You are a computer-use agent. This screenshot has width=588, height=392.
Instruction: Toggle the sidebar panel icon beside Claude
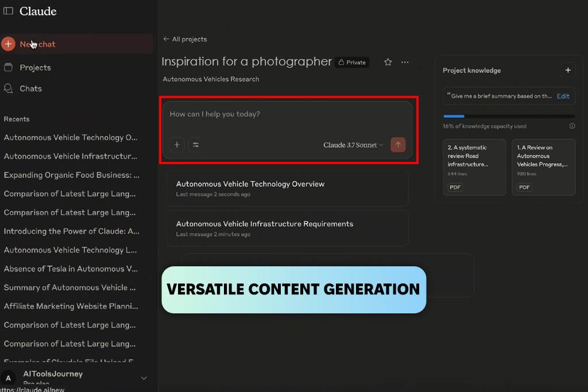click(8, 11)
